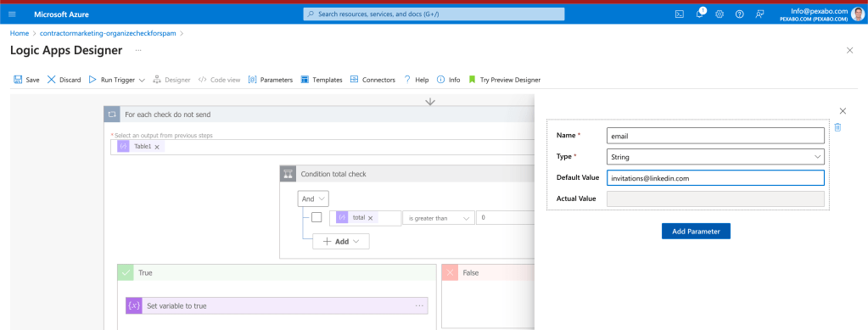Open Parameters from the toolbar
The image size is (868, 330).
[270, 80]
